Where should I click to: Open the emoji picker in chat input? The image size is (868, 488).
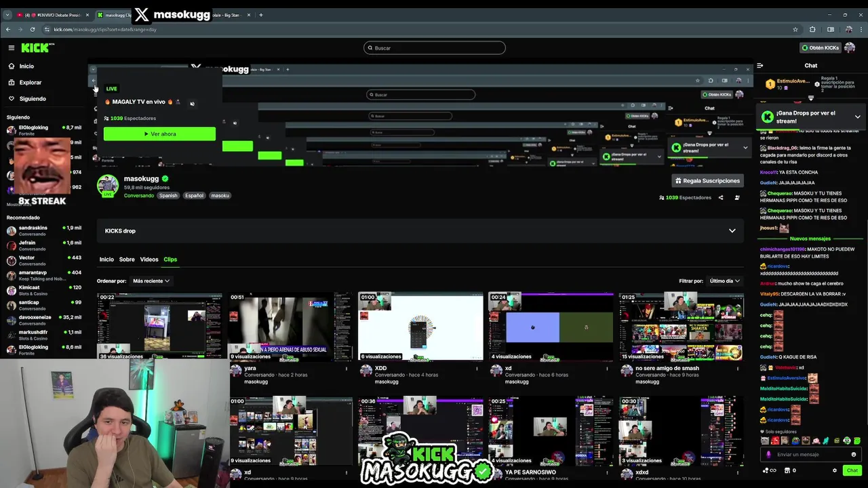[853, 455]
